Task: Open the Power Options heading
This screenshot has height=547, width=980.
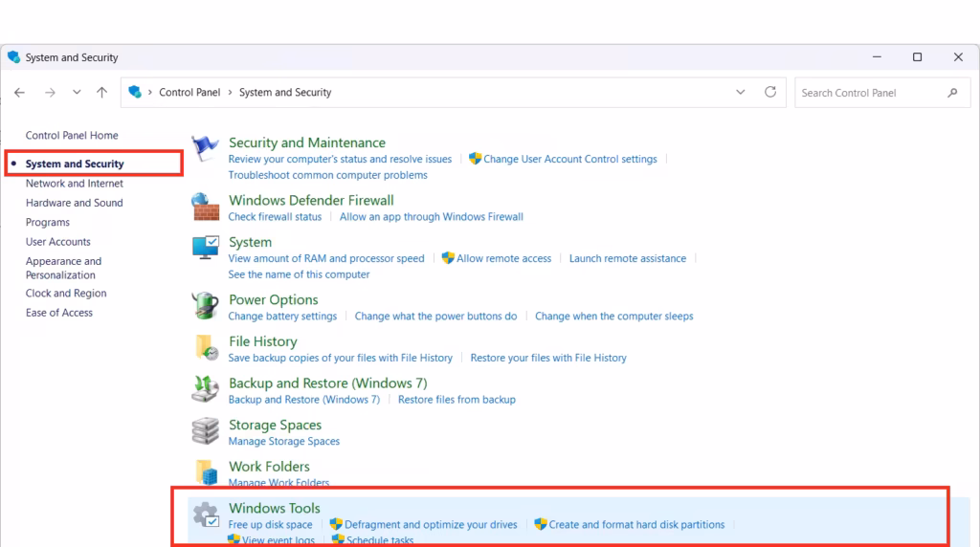Action: click(273, 299)
